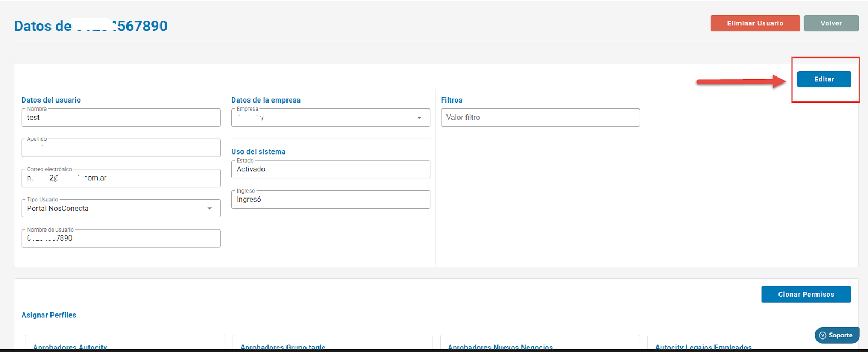Viewport: 868px width, 352px height.
Task: Open the Tipo Usuario dropdown arrow
Action: 210,208
